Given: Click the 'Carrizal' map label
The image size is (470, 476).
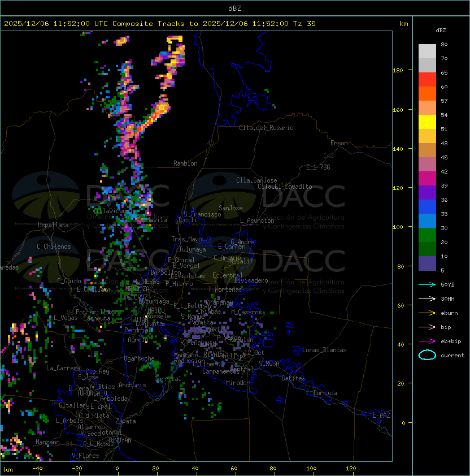Looking at the screenshot, I should pyautogui.click(x=168, y=379).
